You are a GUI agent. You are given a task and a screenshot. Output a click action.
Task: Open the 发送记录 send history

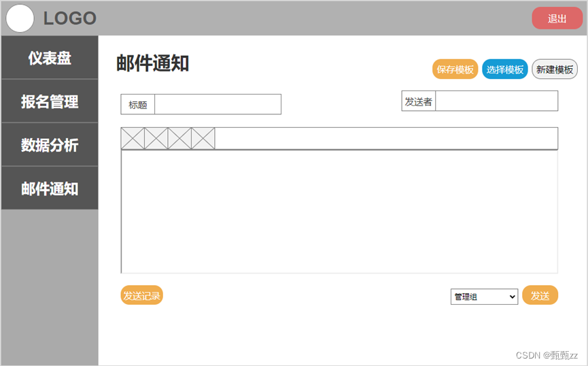point(142,295)
